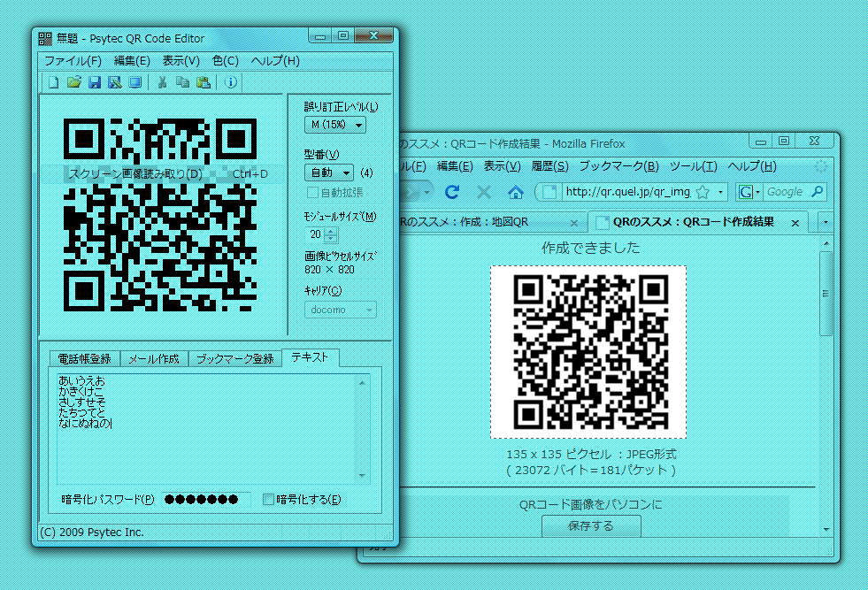Click the magnifier search icon in the Google box
The height and width of the screenshot is (590, 868).
coord(817,191)
